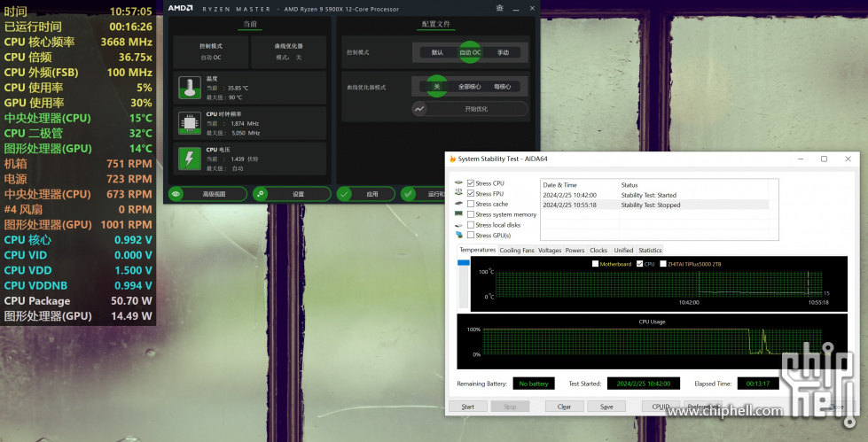Click the lightning bolt CPU voltage icon
The height and width of the screenshot is (442, 868).
point(190,159)
